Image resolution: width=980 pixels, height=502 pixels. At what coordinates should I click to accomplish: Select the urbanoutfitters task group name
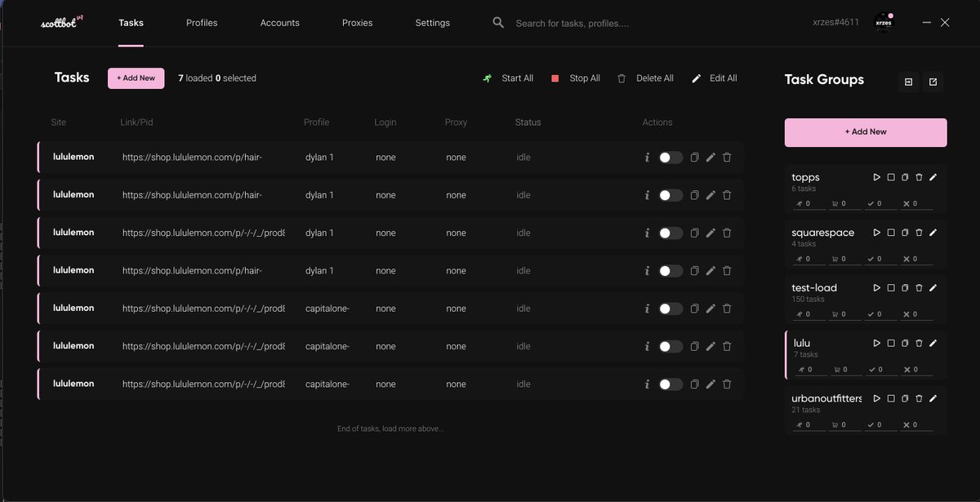point(827,399)
